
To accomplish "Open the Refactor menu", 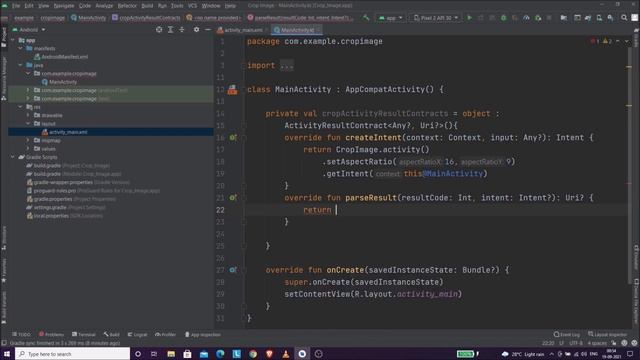I will (x=127, y=6).
